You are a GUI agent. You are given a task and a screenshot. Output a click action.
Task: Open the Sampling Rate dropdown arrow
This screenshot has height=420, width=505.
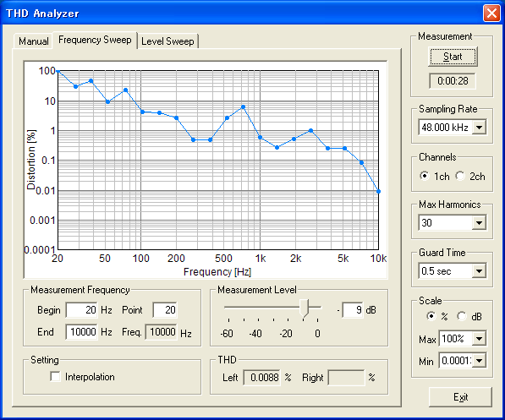pyautogui.click(x=479, y=128)
